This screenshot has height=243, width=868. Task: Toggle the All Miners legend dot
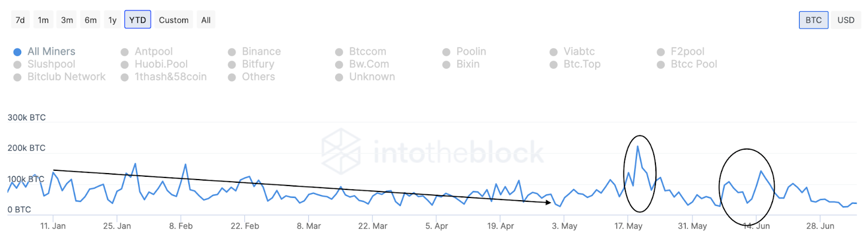(x=17, y=52)
